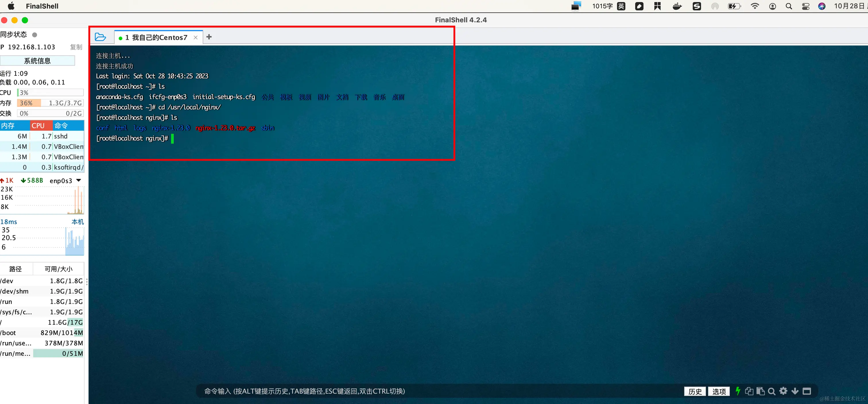868x404 pixels.
Task: Click the battery charging icon
Action: [x=734, y=6]
